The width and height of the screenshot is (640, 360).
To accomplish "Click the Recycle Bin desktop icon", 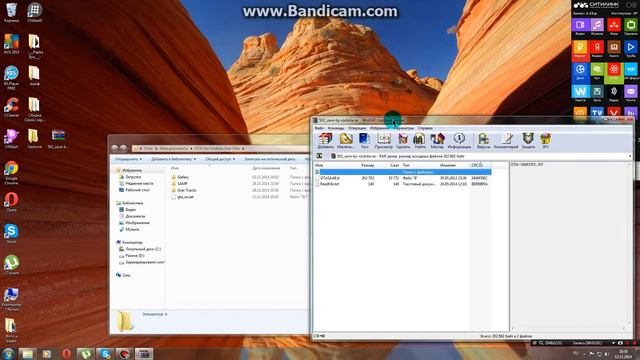I will click(x=11, y=12).
